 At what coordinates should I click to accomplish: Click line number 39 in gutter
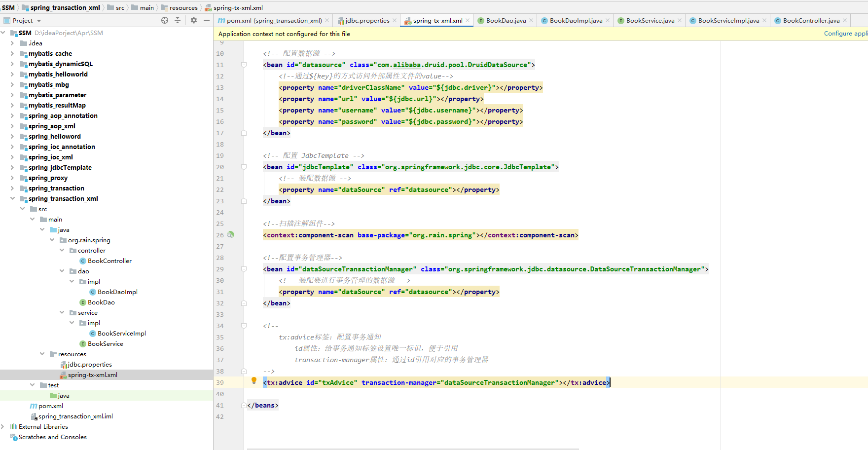pos(219,382)
